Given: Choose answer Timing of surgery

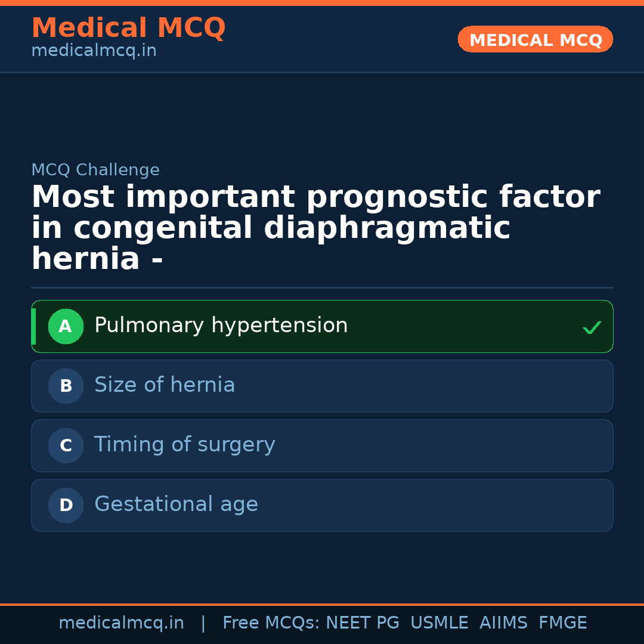Looking at the screenshot, I should click(x=184, y=445).
